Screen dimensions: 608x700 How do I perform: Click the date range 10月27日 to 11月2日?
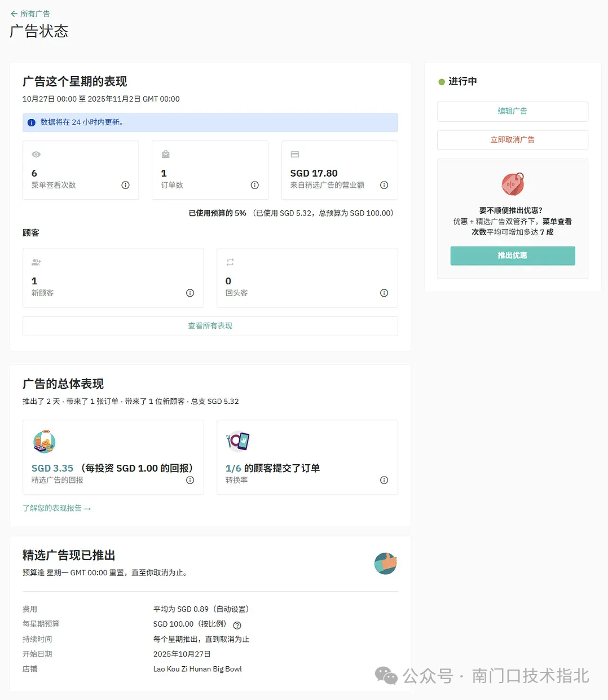point(101,99)
